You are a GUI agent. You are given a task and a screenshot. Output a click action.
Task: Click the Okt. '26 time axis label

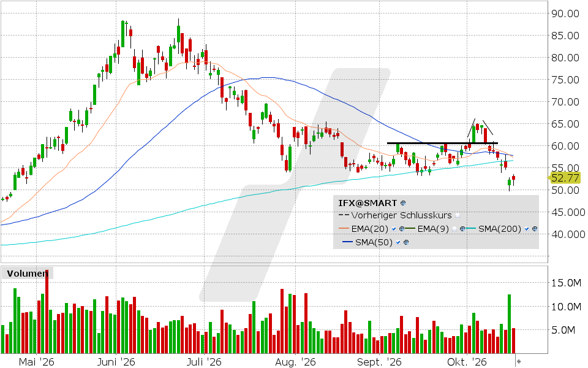point(467,362)
